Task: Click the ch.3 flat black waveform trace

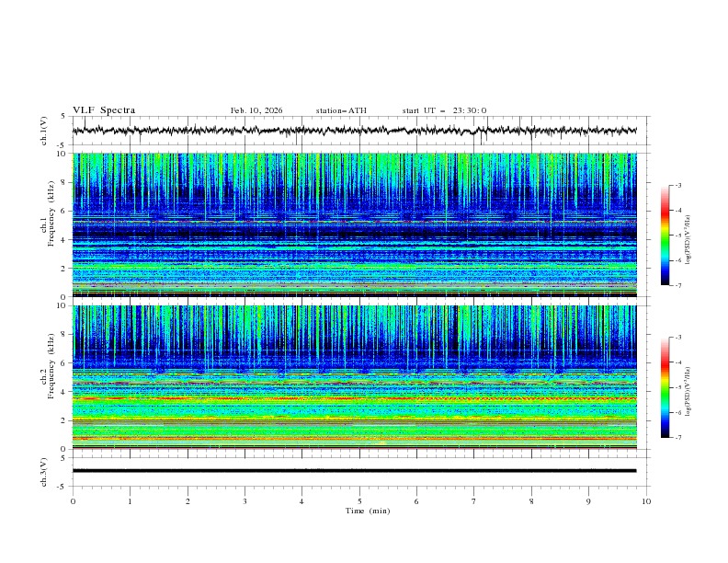Action: click(354, 471)
